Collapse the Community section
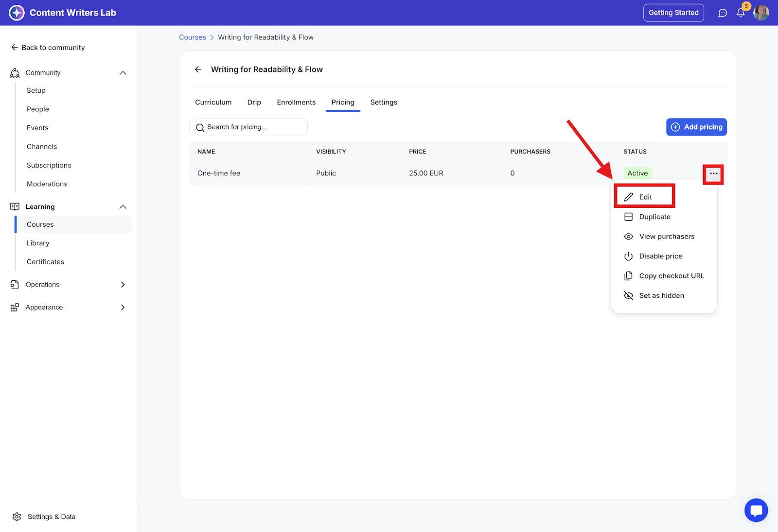778x532 pixels. [x=123, y=73]
